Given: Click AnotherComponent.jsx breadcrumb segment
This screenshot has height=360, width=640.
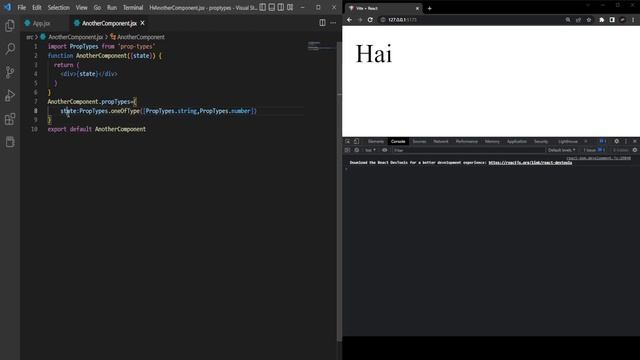Looking at the screenshot, I should (x=76, y=37).
